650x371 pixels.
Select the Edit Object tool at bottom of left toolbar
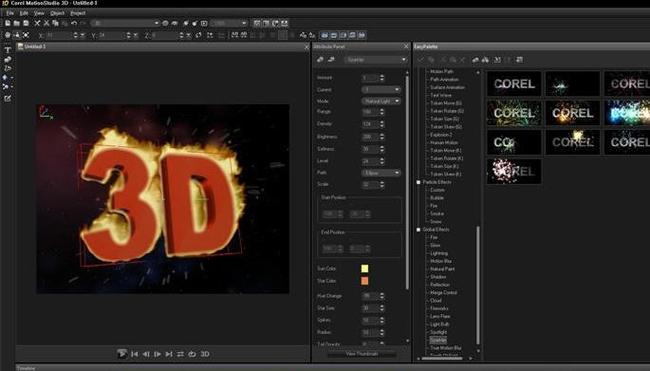(x=7, y=98)
